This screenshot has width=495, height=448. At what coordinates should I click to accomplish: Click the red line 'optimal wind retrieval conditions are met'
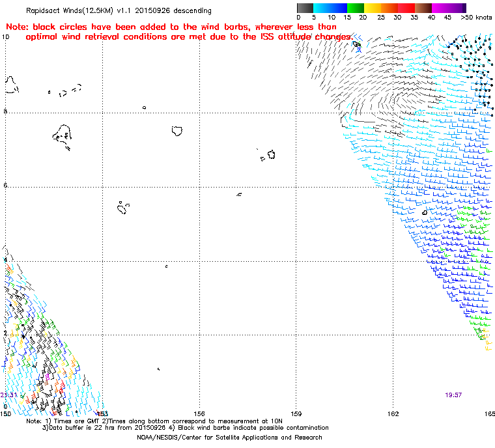tap(189, 36)
